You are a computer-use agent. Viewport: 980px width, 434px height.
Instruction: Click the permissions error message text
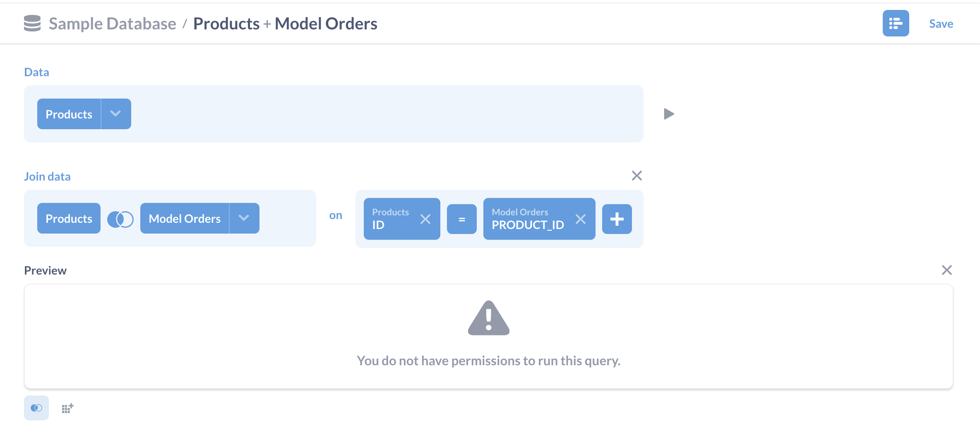pos(489,360)
